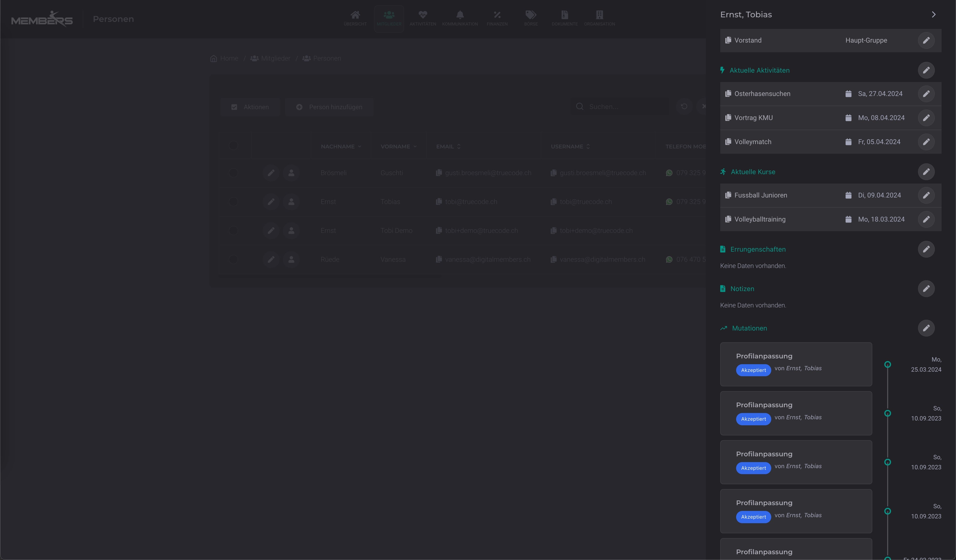The height and width of the screenshot is (560, 956).
Task: Click the refresh icon next to the search field
Action: tap(684, 107)
